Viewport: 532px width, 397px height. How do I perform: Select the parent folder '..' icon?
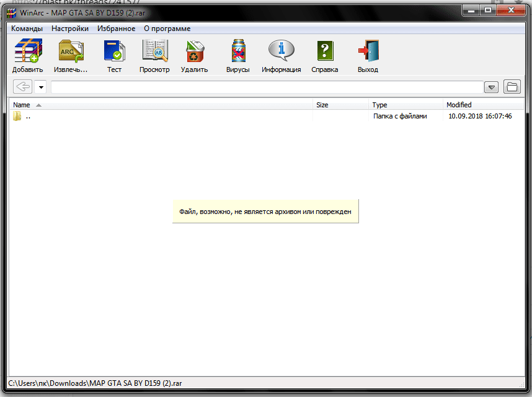pyautogui.click(x=17, y=116)
